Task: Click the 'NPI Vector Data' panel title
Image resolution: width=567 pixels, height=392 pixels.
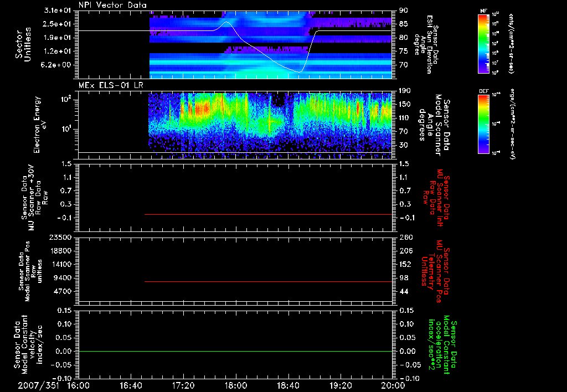Action: [x=112, y=5]
